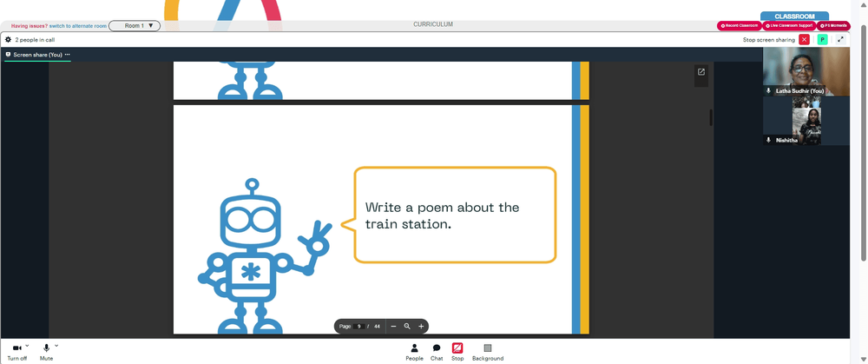The image size is (868, 364).
Task: Click '2 people in call' text
Action: coord(35,40)
